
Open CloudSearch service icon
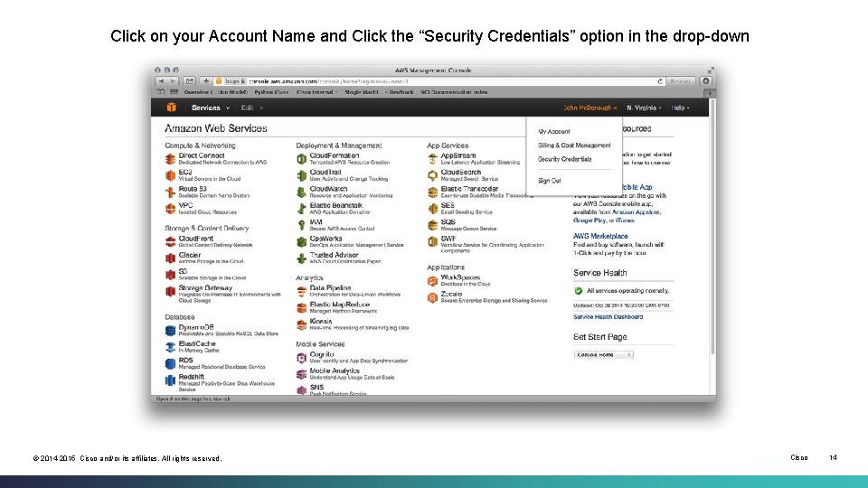click(433, 175)
